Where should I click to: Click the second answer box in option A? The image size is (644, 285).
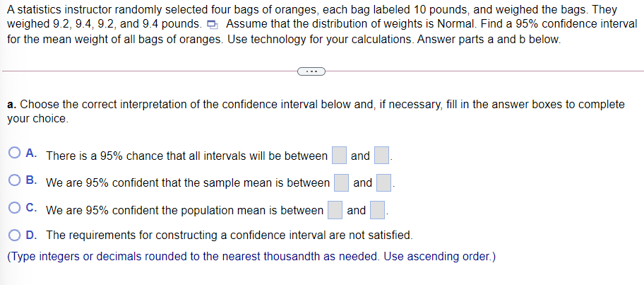coord(381,156)
